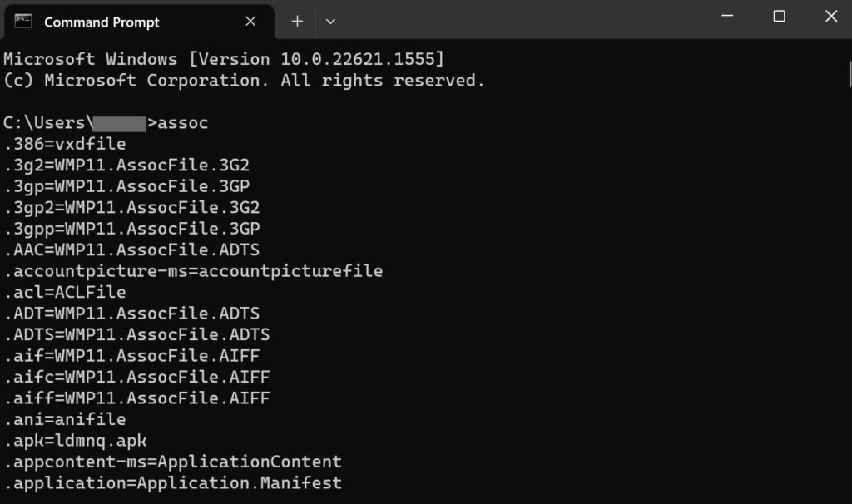Click the C:\Users prompt path

coord(46,122)
